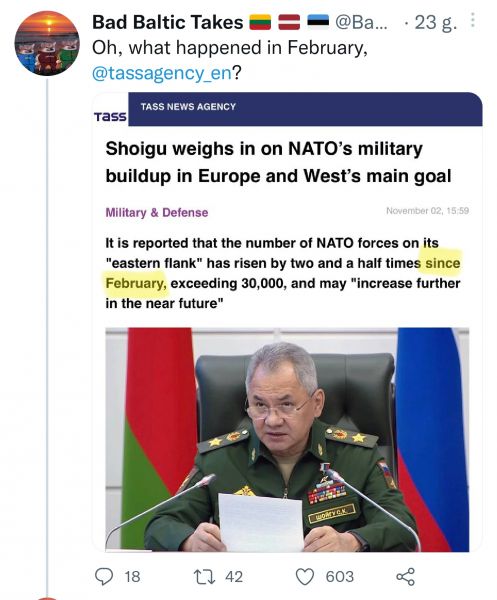Click the Tass logo in the screenshot

[x=110, y=116]
